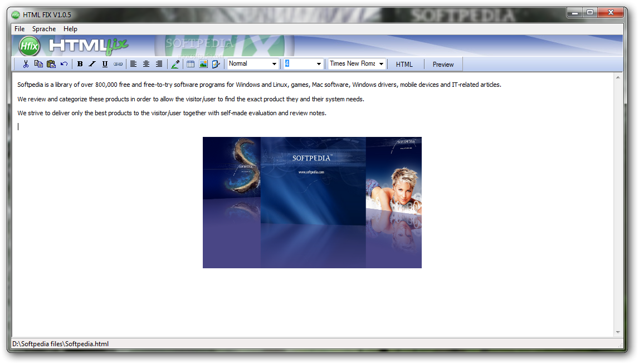Click the Preview button
The image size is (639, 364).
(443, 65)
